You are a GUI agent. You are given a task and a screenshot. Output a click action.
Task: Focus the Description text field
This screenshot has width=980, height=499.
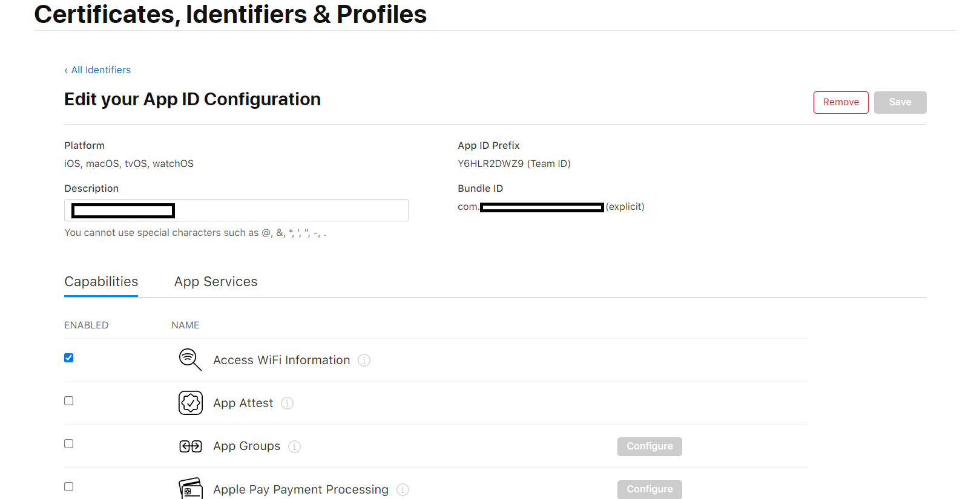pos(291,210)
